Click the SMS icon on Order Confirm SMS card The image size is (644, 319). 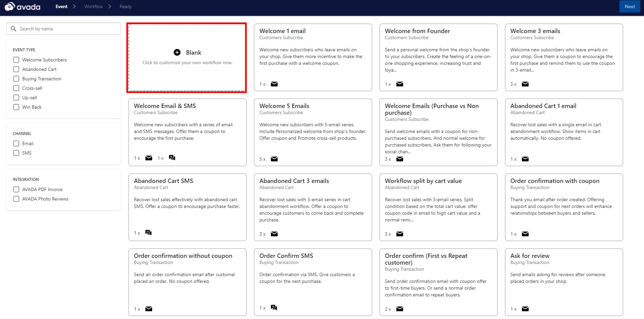[274, 308]
